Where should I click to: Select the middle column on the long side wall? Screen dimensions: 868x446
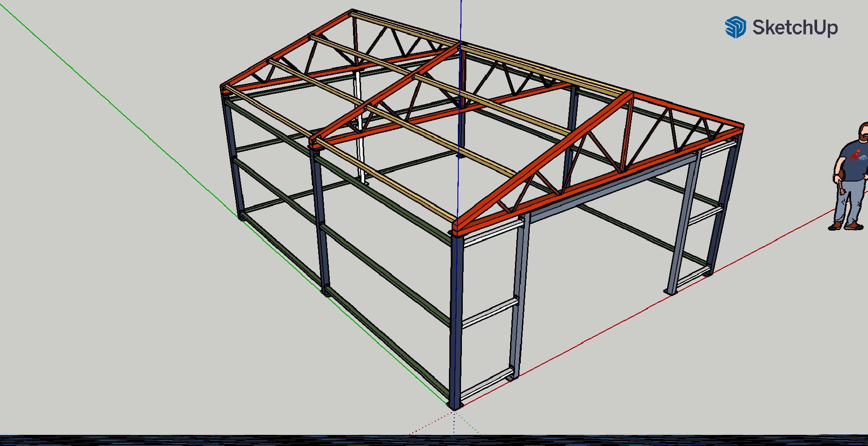click(x=320, y=223)
